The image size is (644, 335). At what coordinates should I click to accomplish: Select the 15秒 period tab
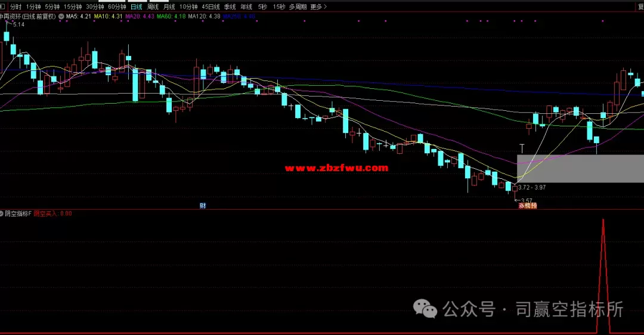coord(279,7)
